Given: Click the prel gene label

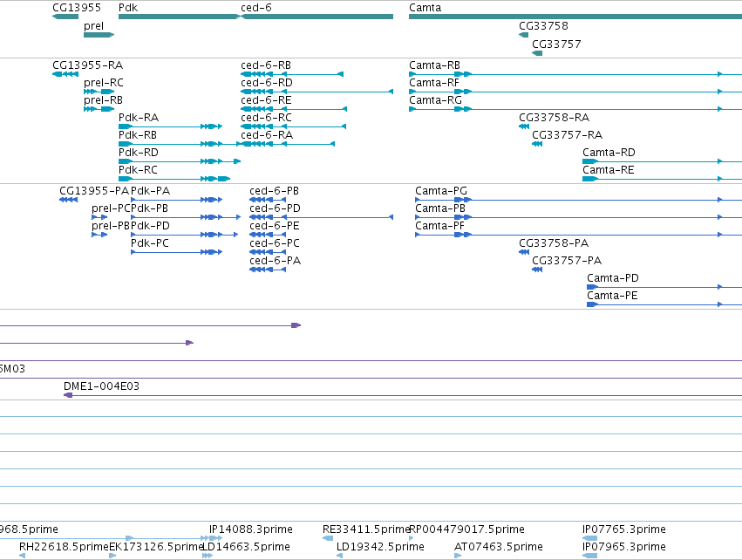Looking at the screenshot, I should click(93, 26).
